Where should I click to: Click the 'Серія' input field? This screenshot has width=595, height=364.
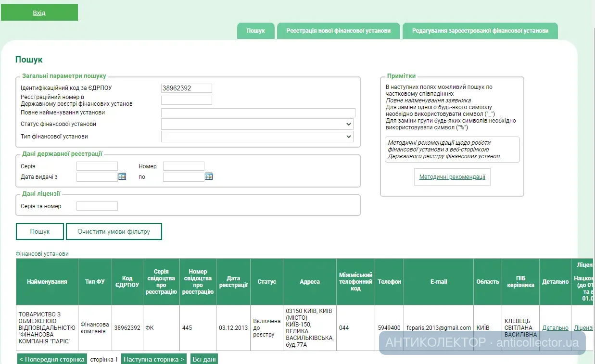(x=97, y=166)
